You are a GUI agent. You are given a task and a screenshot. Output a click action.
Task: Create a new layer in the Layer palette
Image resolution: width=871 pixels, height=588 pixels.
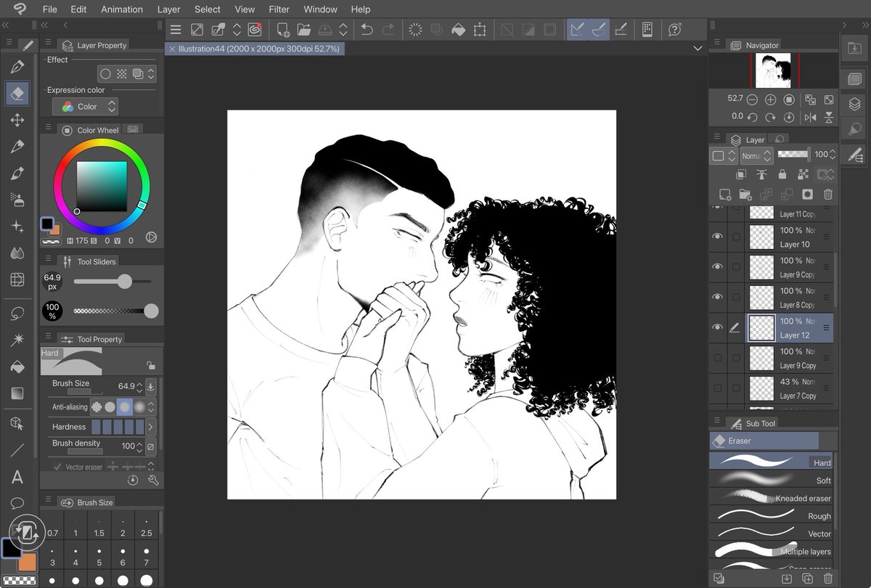[724, 195]
